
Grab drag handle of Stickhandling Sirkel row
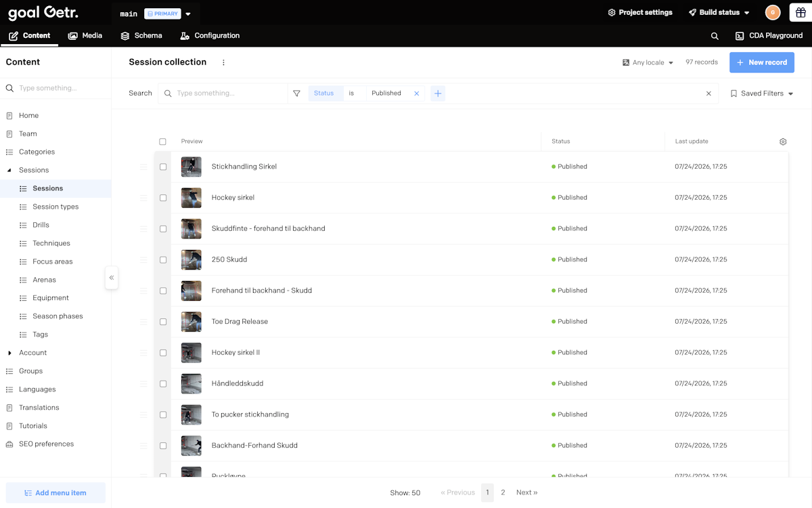(143, 167)
